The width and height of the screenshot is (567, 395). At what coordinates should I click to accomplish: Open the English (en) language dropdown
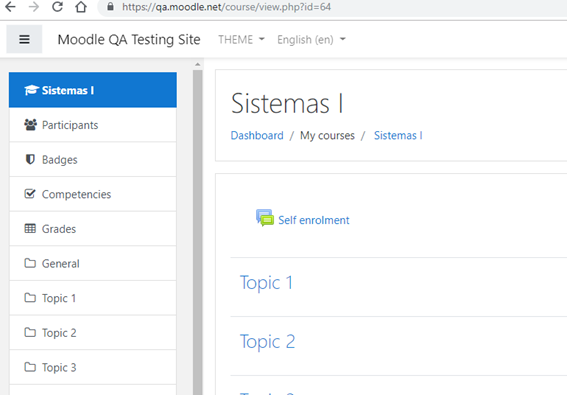[x=311, y=39]
